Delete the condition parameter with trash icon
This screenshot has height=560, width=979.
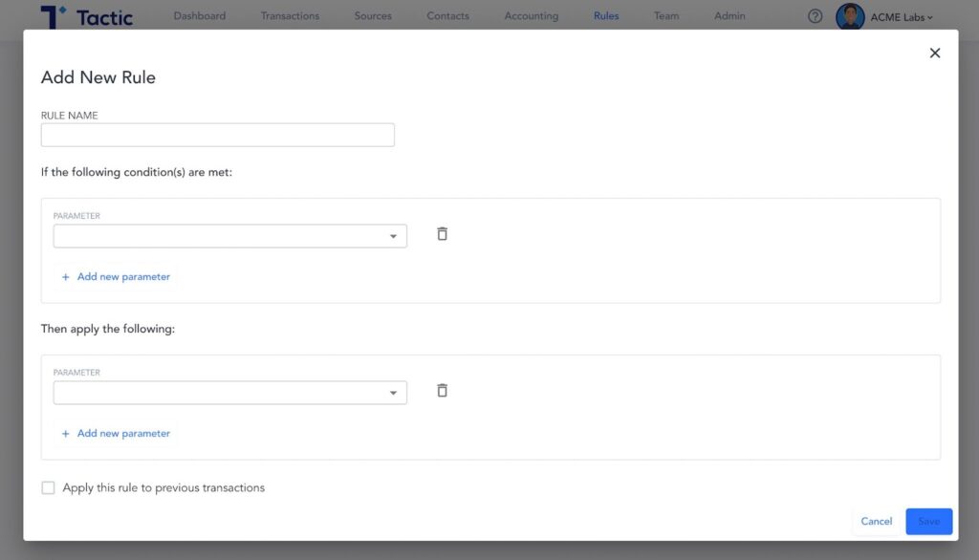click(x=442, y=233)
